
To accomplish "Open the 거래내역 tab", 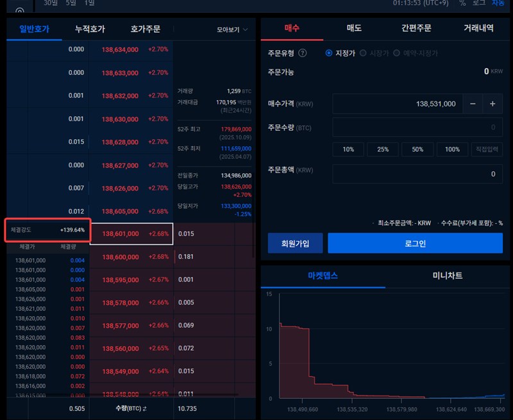I will [x=478, y=29].
